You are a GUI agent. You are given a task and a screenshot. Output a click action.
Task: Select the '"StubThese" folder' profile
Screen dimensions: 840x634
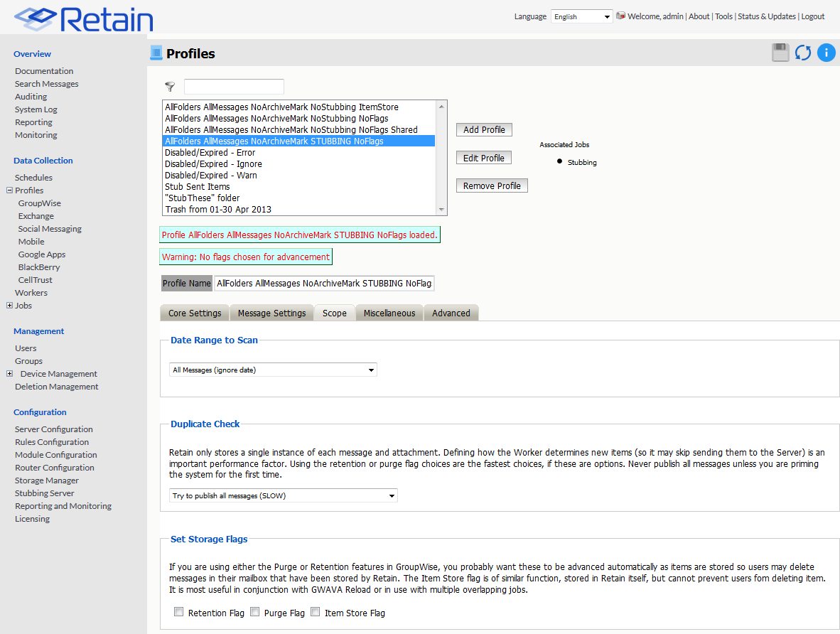[299, 198]
